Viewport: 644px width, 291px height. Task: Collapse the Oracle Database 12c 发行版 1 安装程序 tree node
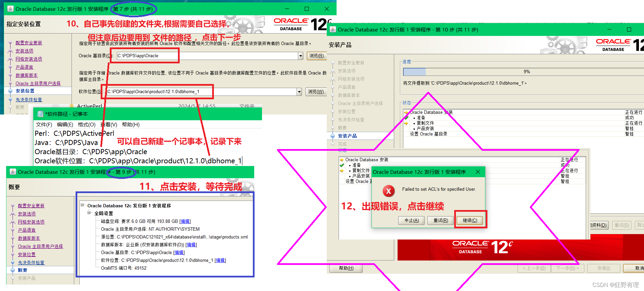click(x=82, y=205)
